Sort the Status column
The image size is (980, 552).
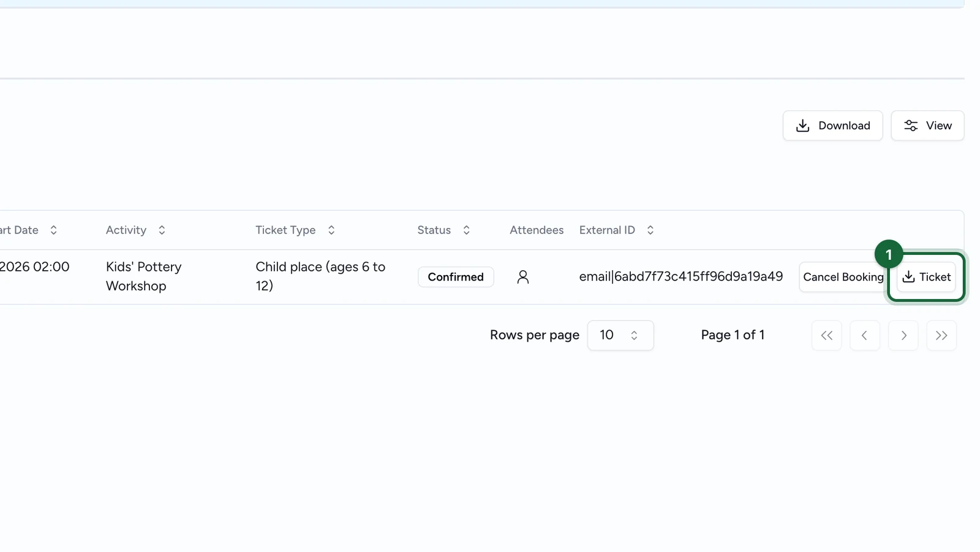(x=443, y=230)
